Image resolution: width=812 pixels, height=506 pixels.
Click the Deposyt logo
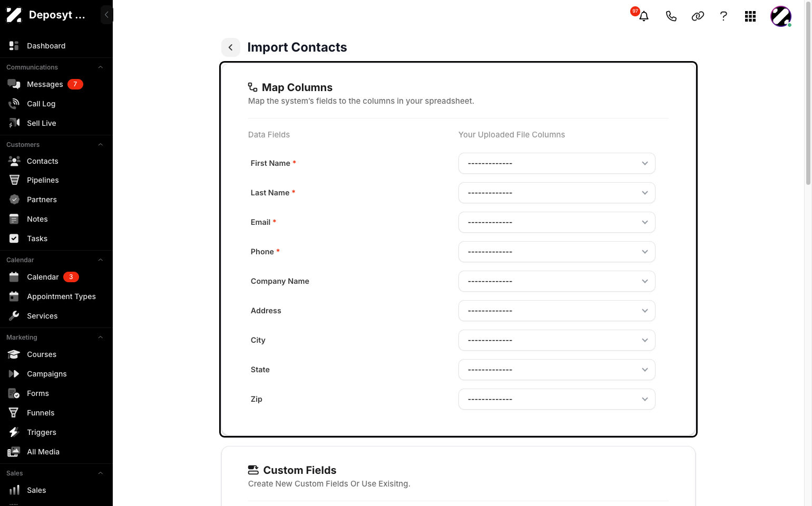pyautogui.click(x=14, y=15)
